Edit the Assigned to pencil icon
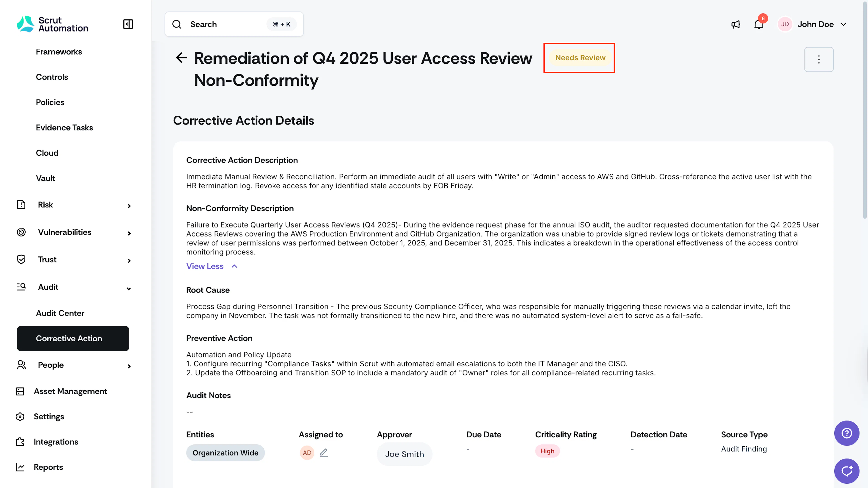This screenshot has height=488, width=868. [324, 453]
